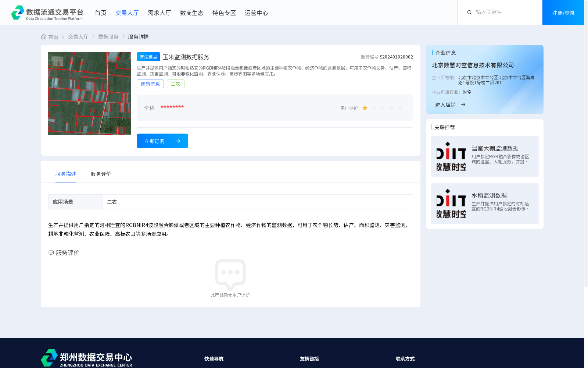Go to 交易大厅 in breadcrumb
The width and height of the screenshot is (588, 368).
coord(78,37)
